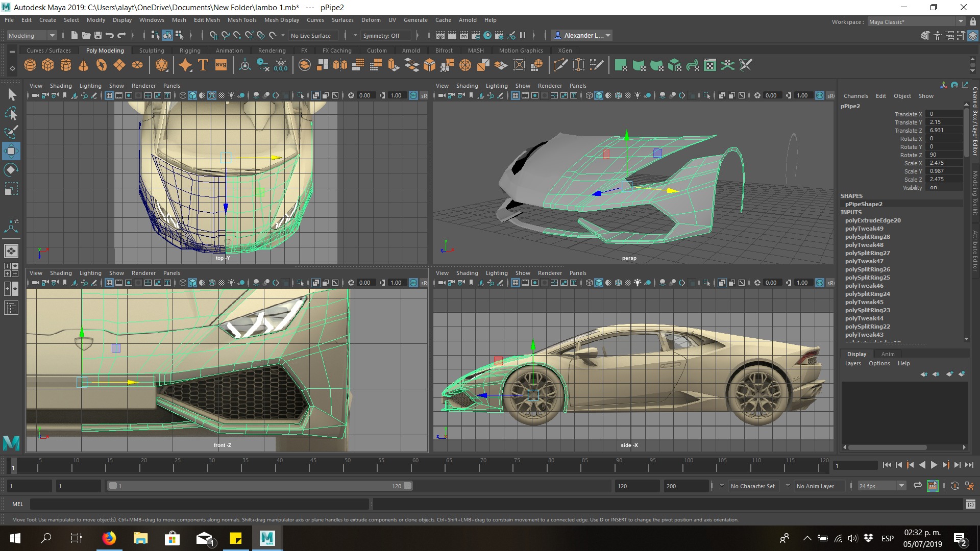980x551 pixels.
Task: Click the Firefox taskbar icon
Action: coord(109,538)
